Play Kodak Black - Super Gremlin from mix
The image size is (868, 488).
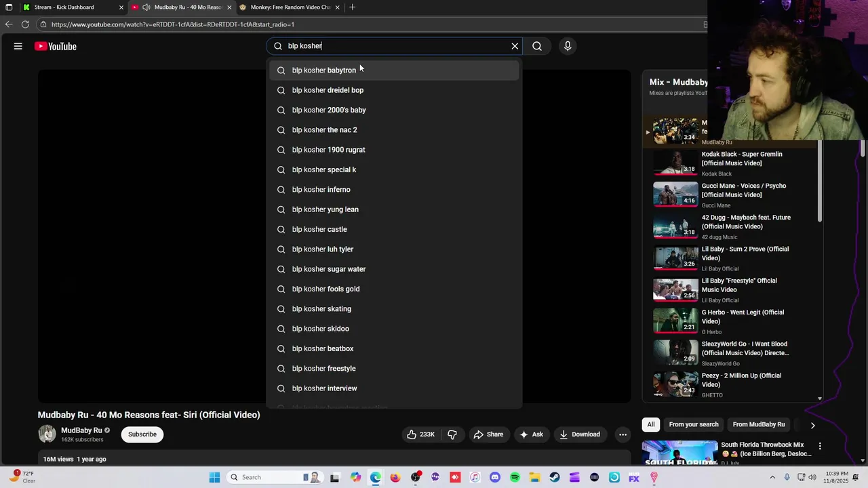click(731, 163)
